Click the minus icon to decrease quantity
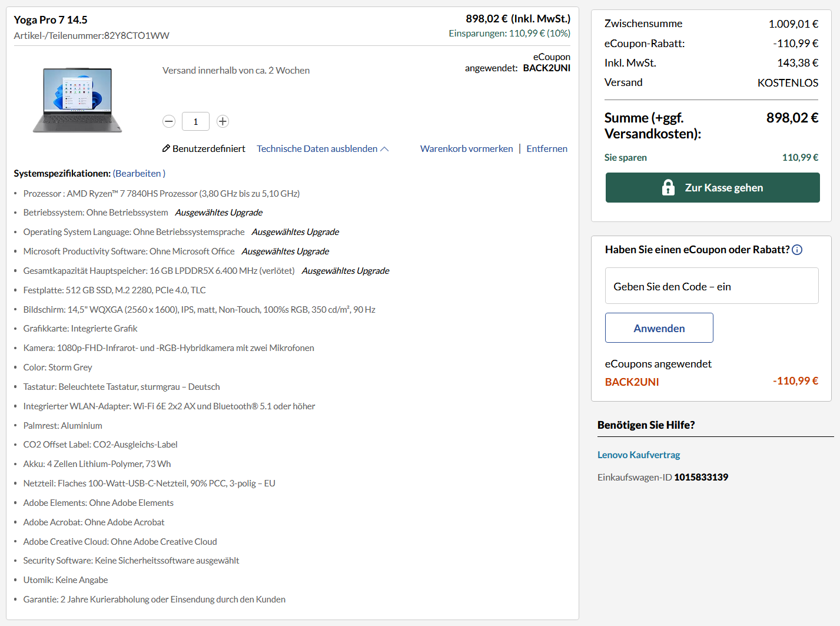The height and width of the screenshot is (626, 840). tap(169, 121)
